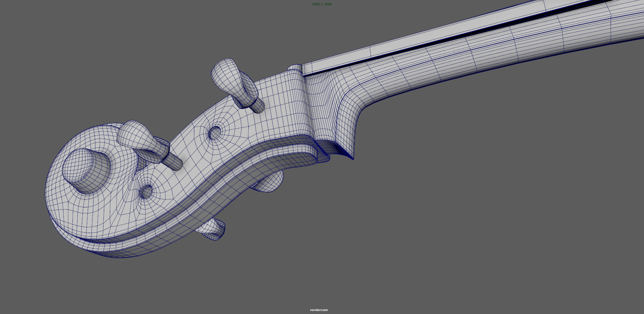Click the lower peg hole near the scroll

pos(146,191)
